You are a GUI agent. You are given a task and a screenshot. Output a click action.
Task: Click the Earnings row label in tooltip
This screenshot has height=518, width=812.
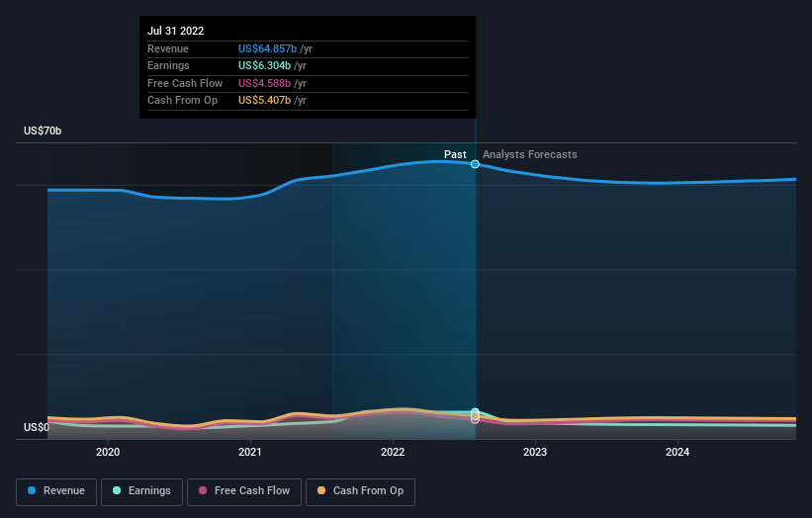(168, 65)
